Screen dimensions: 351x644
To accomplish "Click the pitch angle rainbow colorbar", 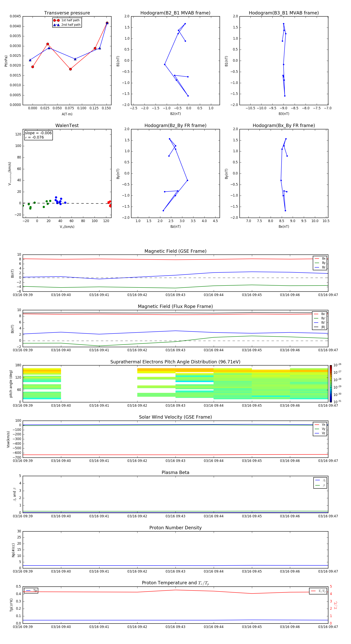I will [x=331, y=384].
